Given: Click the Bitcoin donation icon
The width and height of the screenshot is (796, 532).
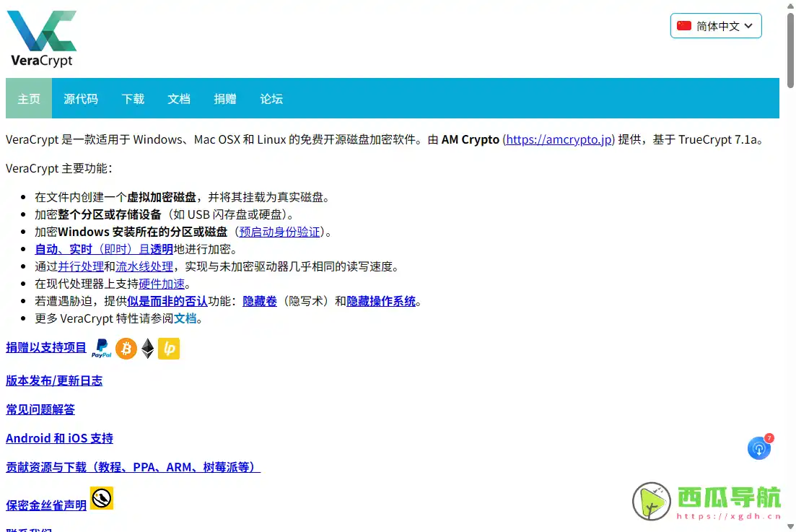Looking at the screenshot, I should (x=126, y=349).
